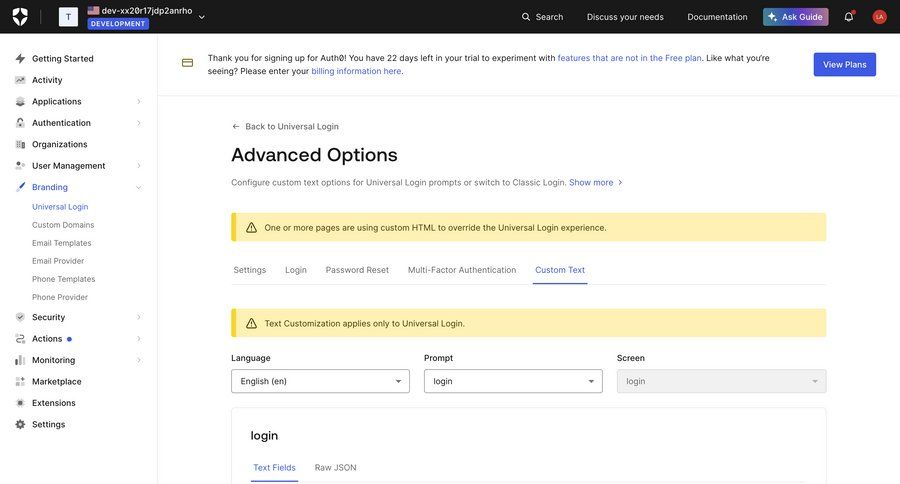This screenshot has width=900, height=484.
Task: Click Show more link
Action: [x=596, y=183]
